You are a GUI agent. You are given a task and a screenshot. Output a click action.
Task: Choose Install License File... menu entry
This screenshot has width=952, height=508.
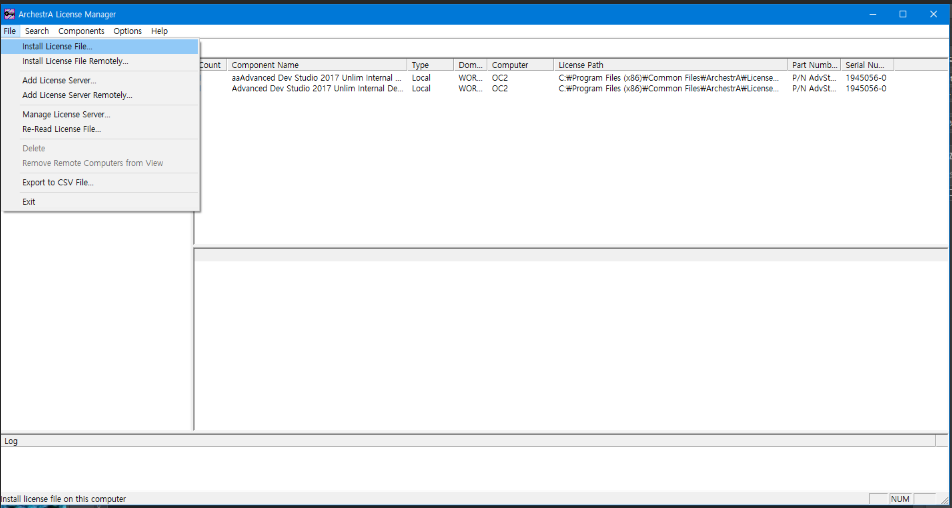[100, 46]
